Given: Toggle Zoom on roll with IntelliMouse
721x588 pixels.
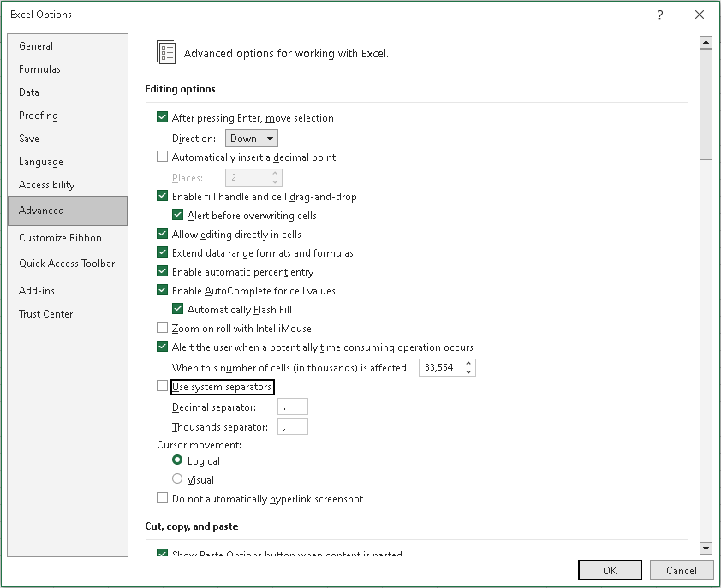Looking at the screenshot, I should click(x=163, y=328).
